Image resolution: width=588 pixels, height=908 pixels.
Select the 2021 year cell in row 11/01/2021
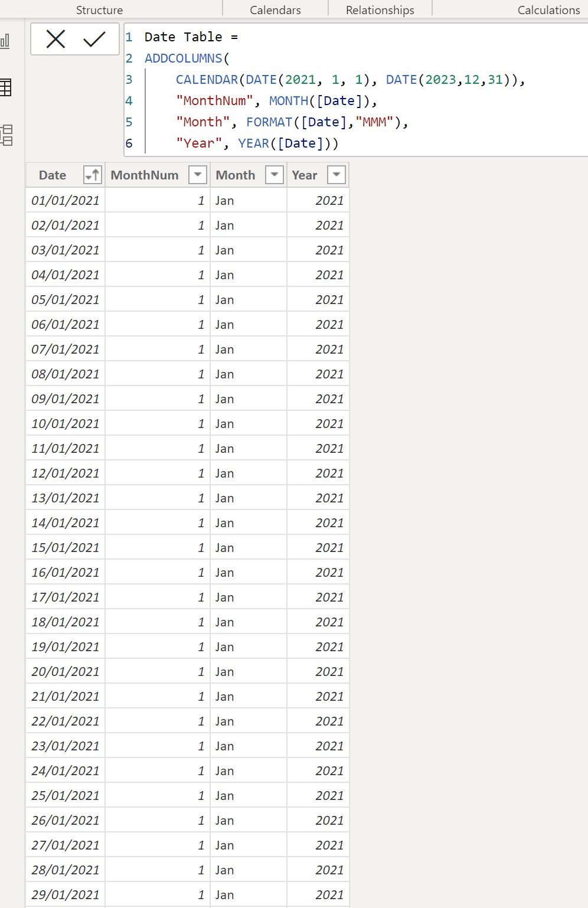pyautogui.click(x=318, y=448)
